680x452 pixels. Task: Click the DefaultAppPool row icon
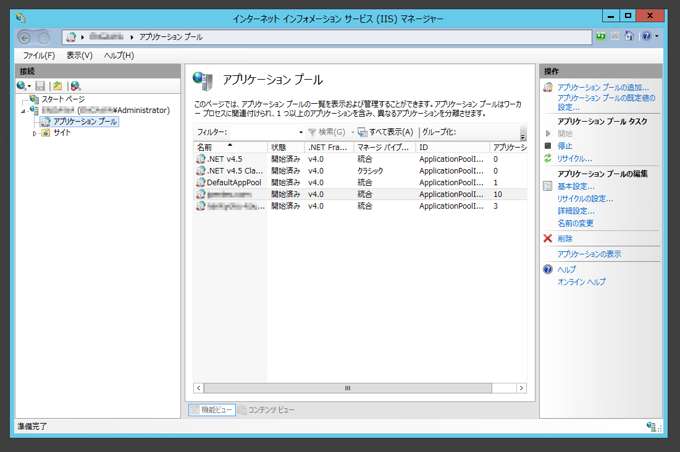coord(200,183)
